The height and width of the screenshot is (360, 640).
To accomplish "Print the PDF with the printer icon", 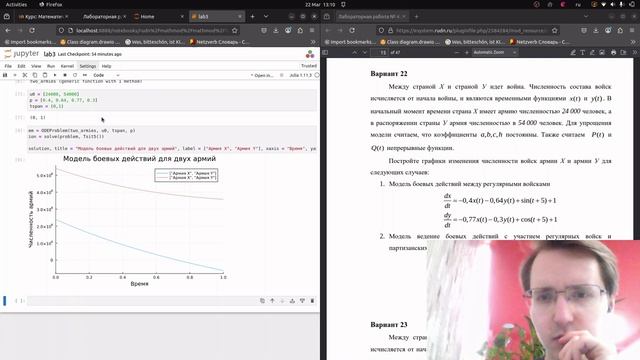I will coord(613,53).
